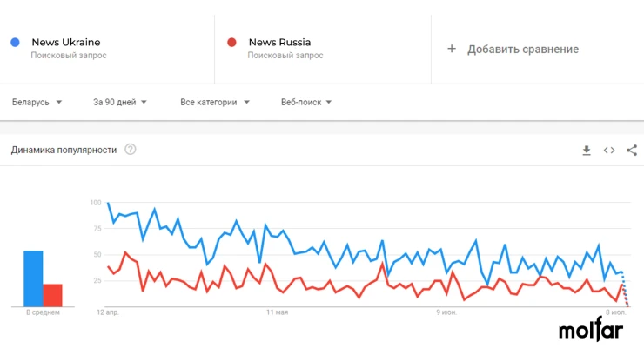Edit the News Ukraine search term

66,43
